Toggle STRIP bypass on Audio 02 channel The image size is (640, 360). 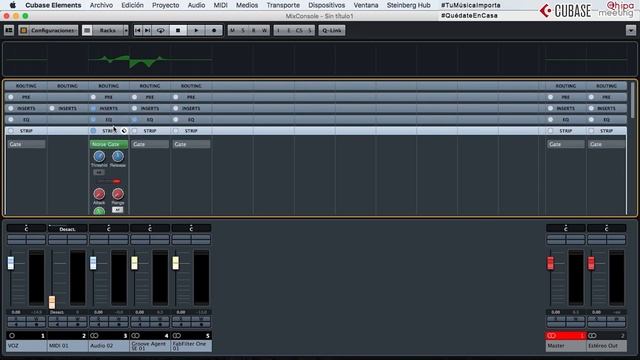tap(93, 131)
